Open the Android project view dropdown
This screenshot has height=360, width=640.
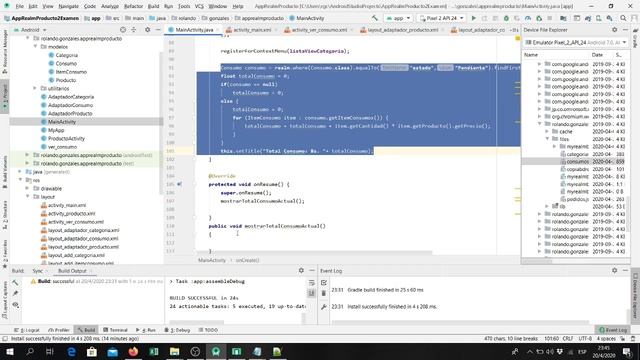pyautogui.click(x=30, y=30)
